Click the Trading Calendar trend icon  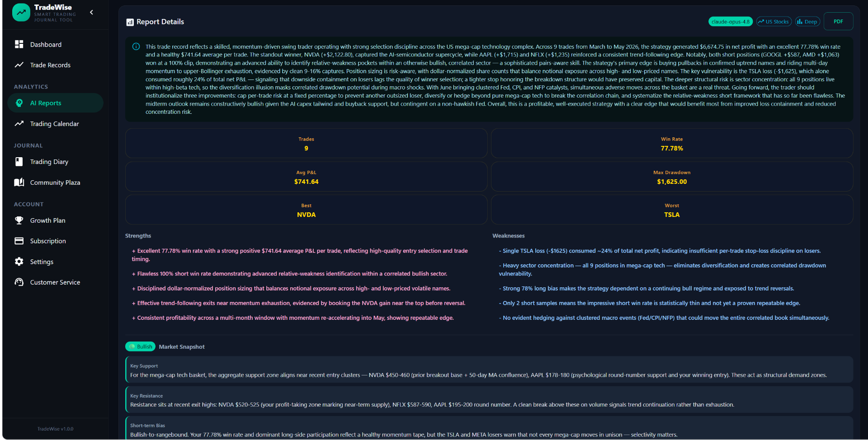[x=19, y=123]
